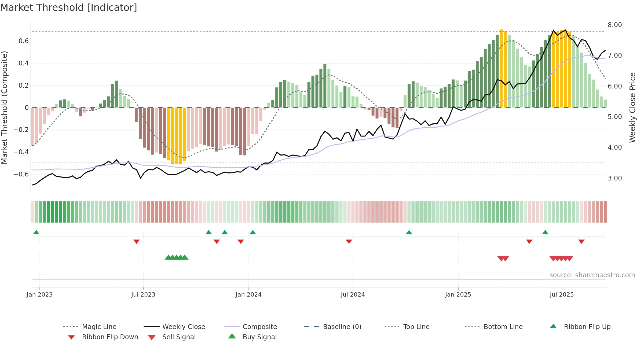The width and height of the screenshot is (644, 362).
Task: Click the '−0.4' composite axis tick
Action: pos(21,152)
